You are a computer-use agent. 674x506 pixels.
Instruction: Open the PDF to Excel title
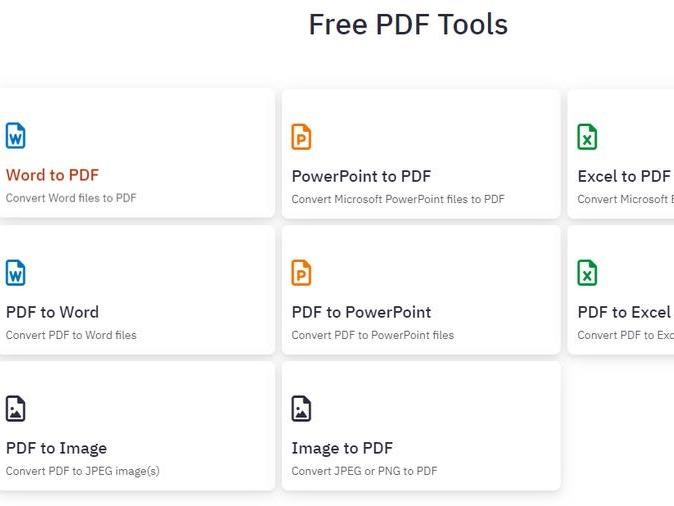[624, 312]
